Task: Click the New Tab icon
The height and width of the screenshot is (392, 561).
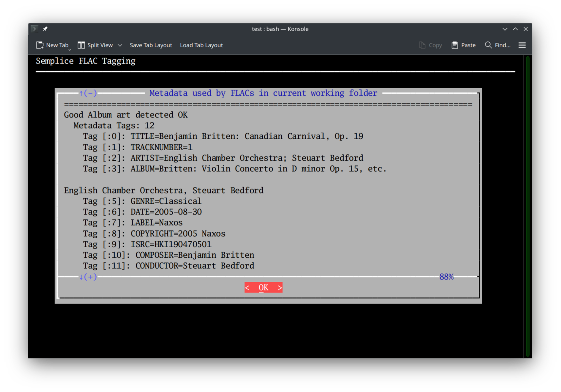Action: [x=40, y=45]
